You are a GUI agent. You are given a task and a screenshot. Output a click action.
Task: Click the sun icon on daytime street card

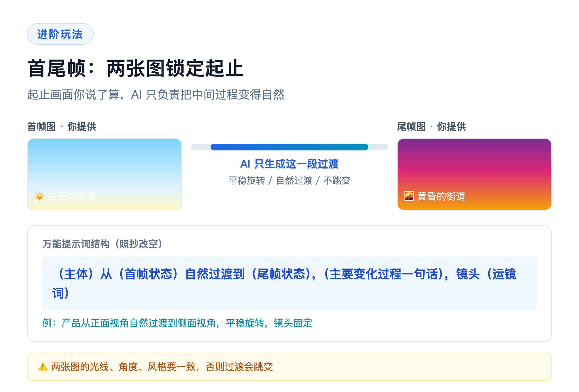click(x=39, y=196)
